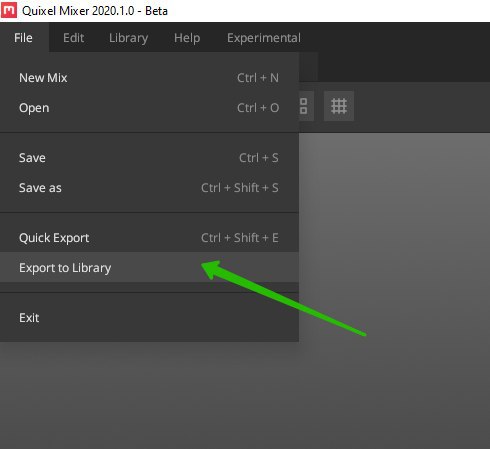Select Exit from the File menu
Screen dimensions: 490x449
(149, 318)
